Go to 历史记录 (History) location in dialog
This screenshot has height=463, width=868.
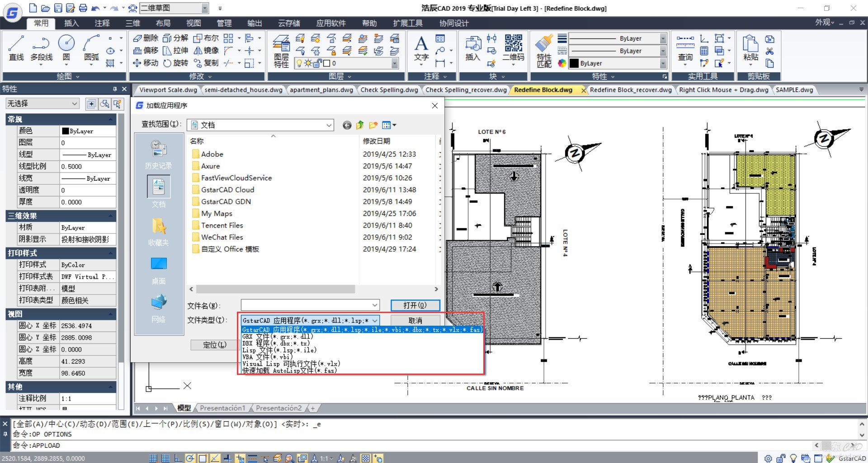click(x=159, y=154)
